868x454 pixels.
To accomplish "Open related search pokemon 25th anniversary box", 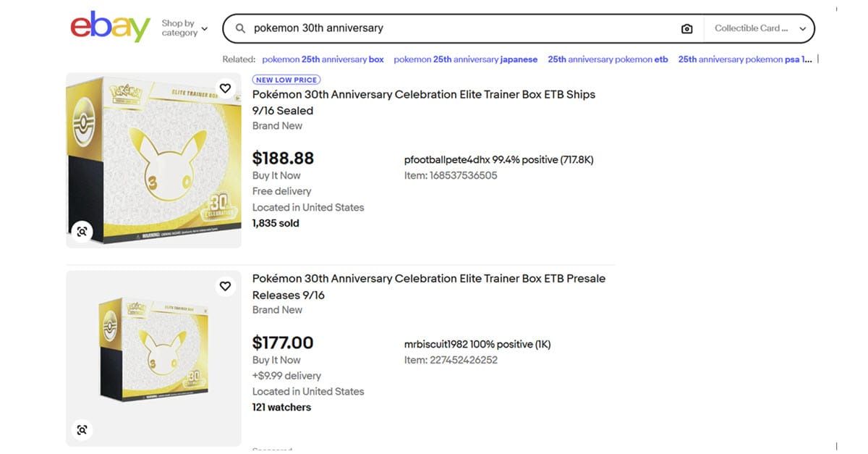I will (323, 59).
